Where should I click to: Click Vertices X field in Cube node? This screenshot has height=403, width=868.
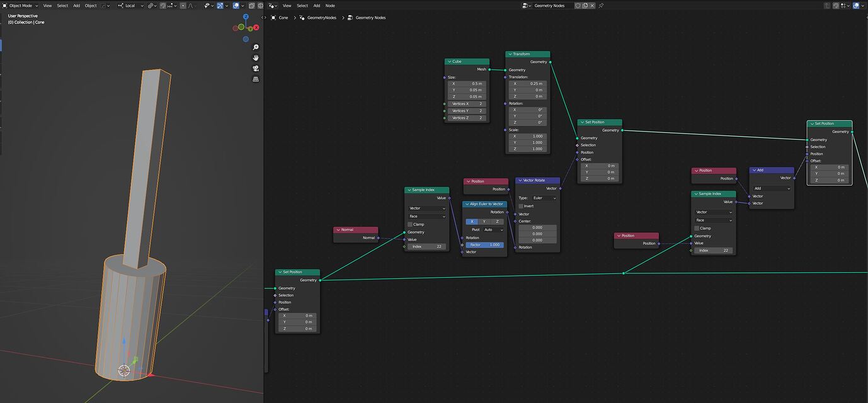point(467,104)
